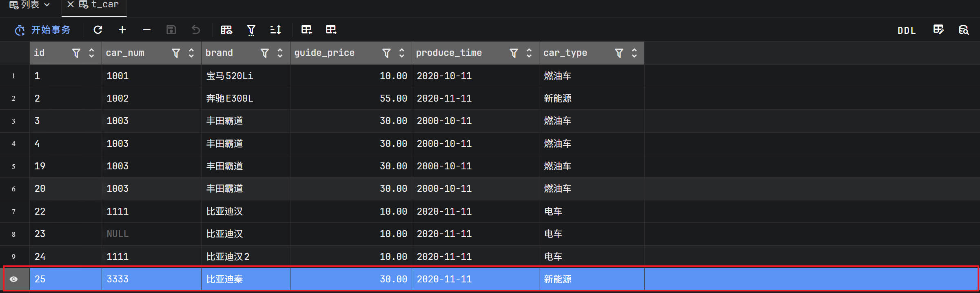Viewport: 980px width, 293px height.
Task: Open the table view columns icon
Action: tap(226, 30)
